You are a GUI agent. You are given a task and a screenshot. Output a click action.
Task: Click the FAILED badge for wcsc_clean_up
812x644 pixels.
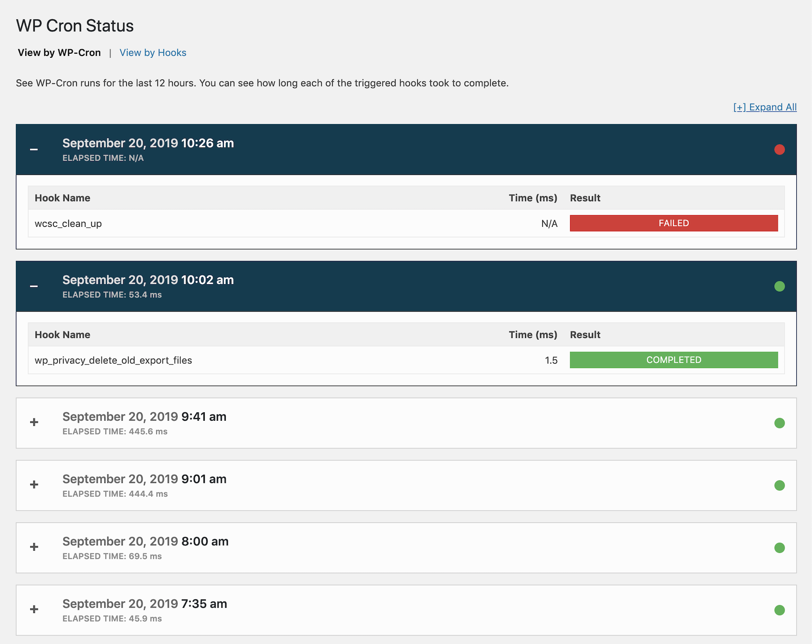(673, 223)
